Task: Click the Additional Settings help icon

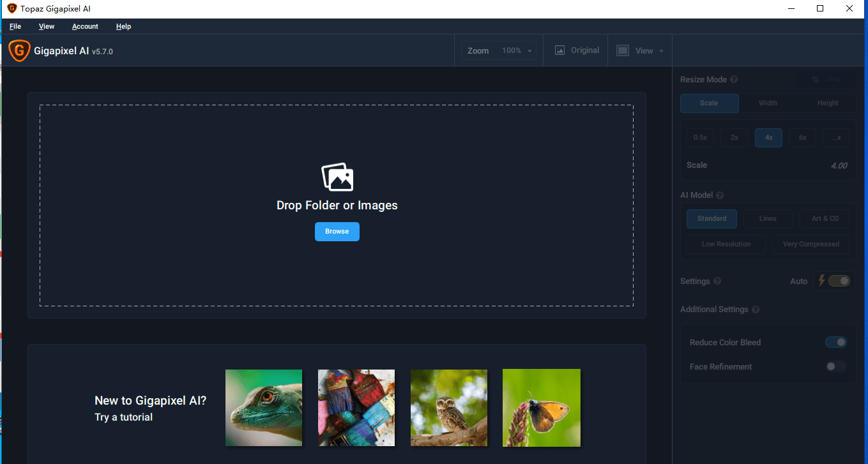Action: [756, 310]
